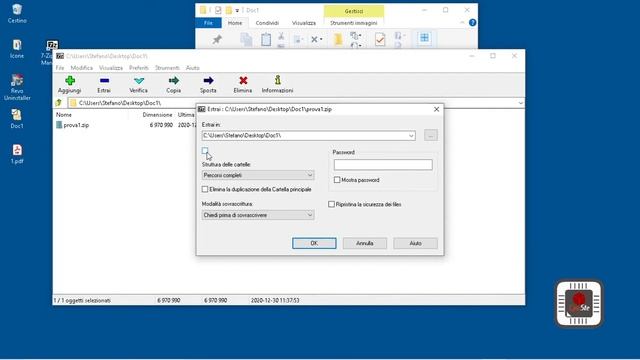Close the Estrai dialog with X
This screenshot has height=360, width=640.
point(436,109)
